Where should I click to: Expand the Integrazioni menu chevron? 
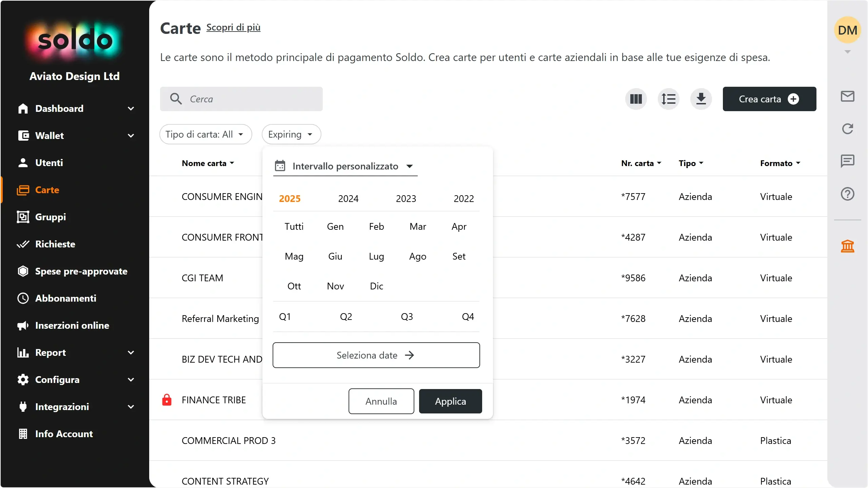[131, 407]
